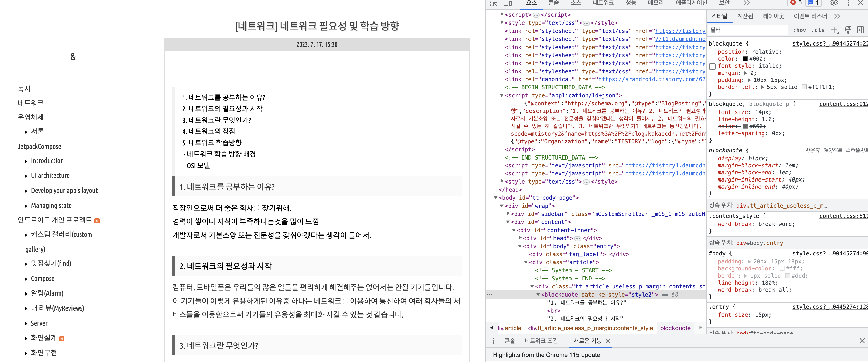Collapse the blockquote element node
The height and width of the screenshot is (362, 868).
point(538,295)
